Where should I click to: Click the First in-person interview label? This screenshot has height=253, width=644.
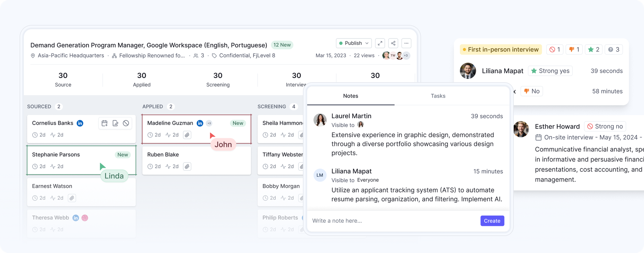click(x=501, y=50)
